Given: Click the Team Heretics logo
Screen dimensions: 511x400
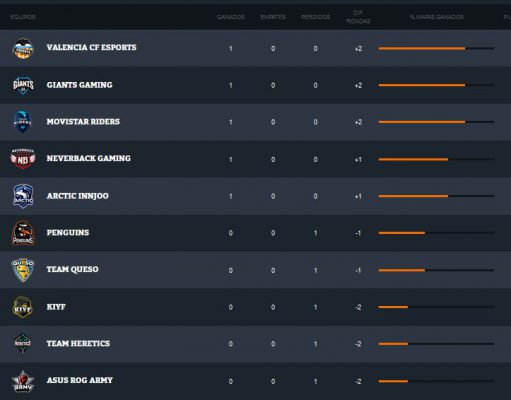Looking at the screenshot, I should 23,343.
